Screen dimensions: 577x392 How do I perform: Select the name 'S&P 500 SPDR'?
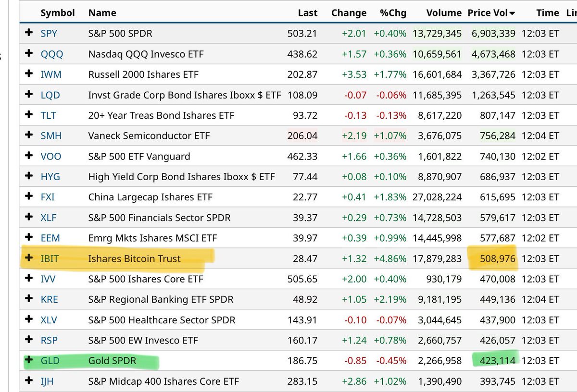pyautogui.click(x=120, y=34)
